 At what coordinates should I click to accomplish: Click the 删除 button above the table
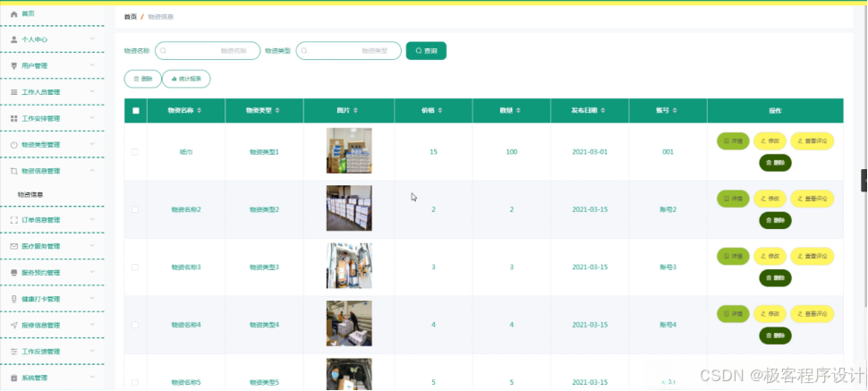(x=142, y=80)
